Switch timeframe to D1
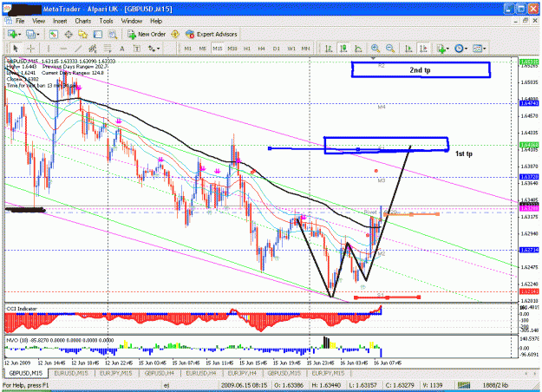This screenshot has height=392, width=542. click(276, 49)
